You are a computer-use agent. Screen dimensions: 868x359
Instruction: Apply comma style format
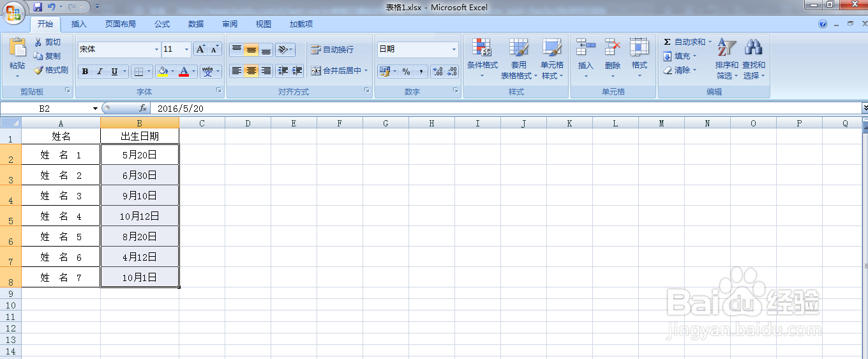(x=421, y=72)
